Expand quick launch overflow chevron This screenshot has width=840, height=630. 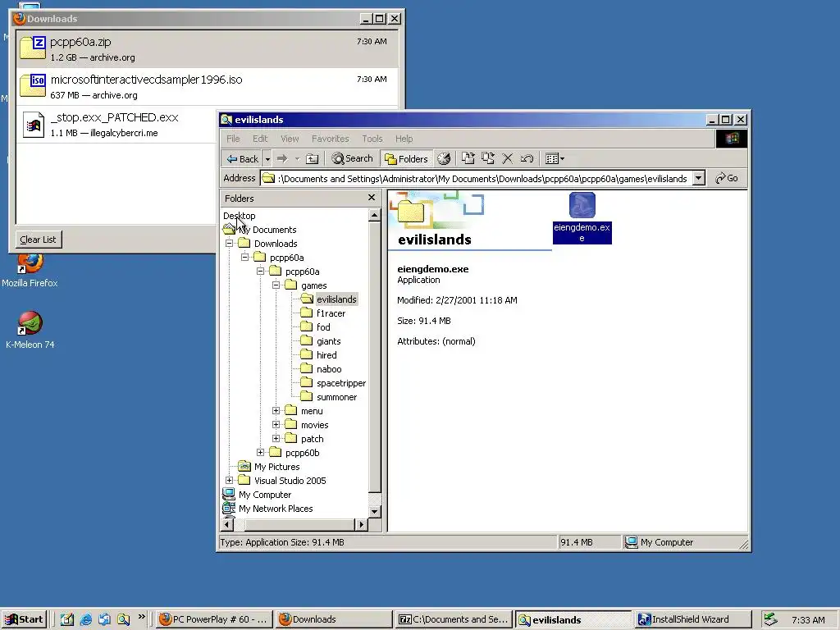(141, 617)
